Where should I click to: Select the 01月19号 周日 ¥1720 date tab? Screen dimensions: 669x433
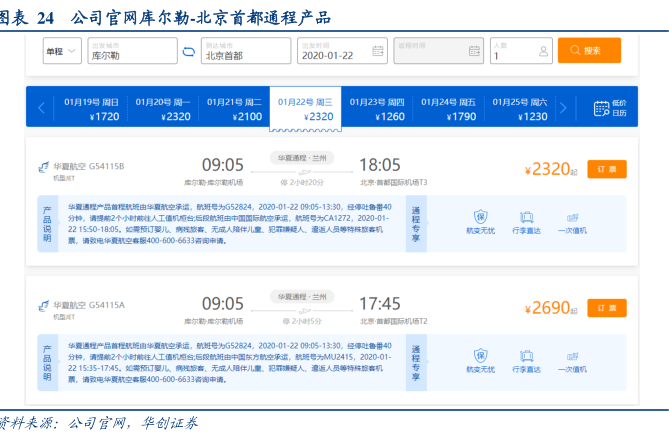click(91, 108)
